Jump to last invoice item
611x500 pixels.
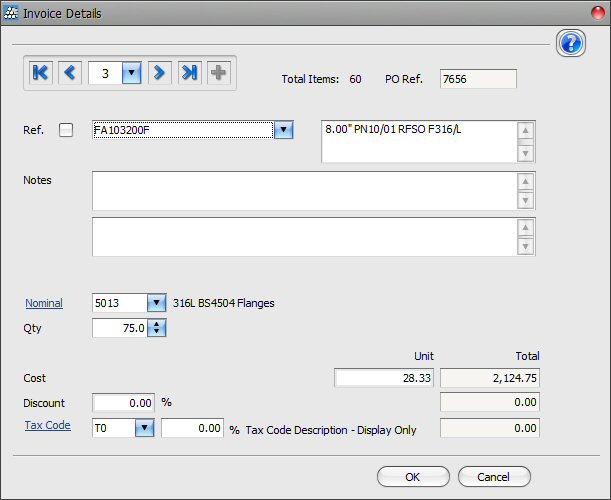[190, 73]
